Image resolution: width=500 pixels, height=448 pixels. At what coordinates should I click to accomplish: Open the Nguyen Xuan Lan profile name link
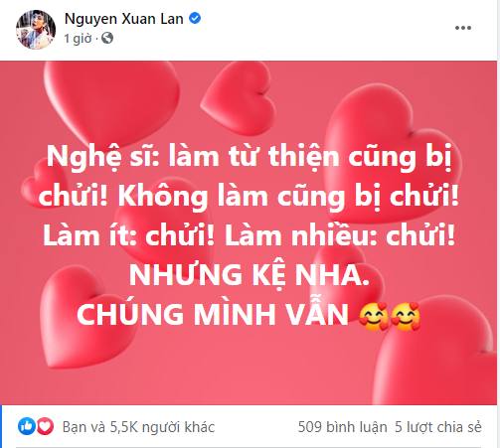coord(124,19)
